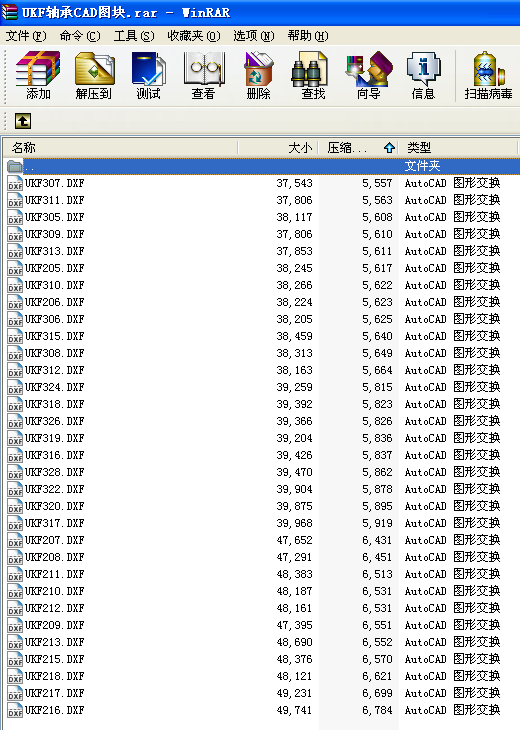Click the 删除 (Delete) toolbar icon
Viewport: 520px width, 730px height.
(258, 75)
